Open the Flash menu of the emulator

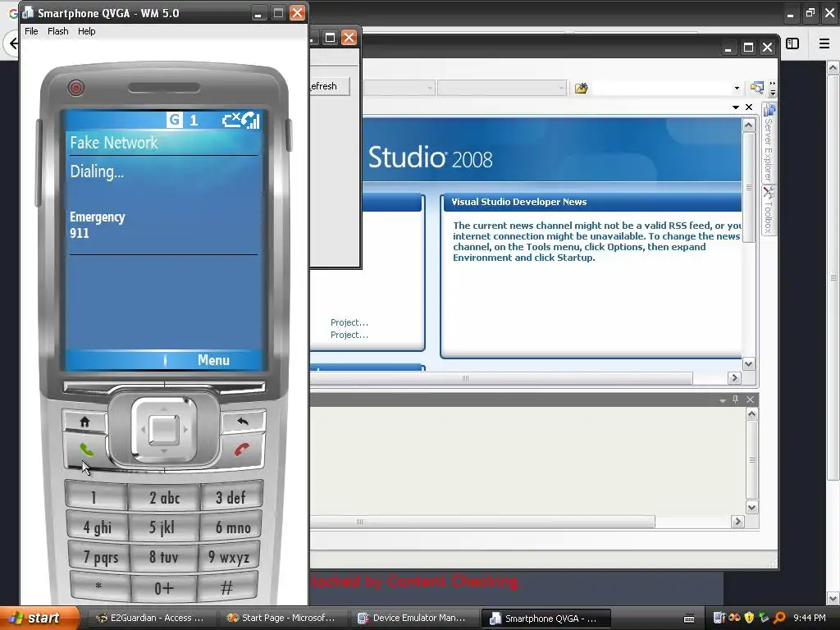pyautogui.click(x=58, y=31)
